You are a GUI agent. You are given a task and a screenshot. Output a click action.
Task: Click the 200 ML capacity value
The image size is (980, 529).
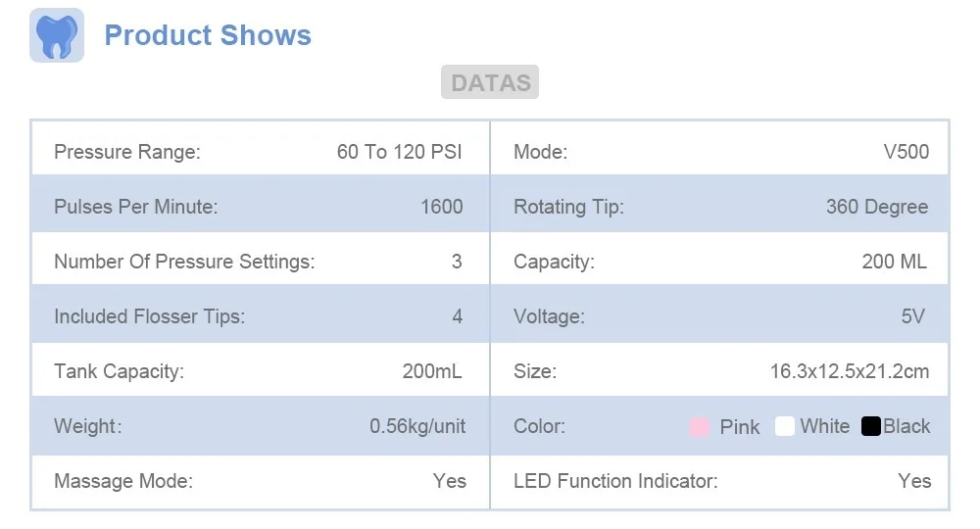(895, 262)
